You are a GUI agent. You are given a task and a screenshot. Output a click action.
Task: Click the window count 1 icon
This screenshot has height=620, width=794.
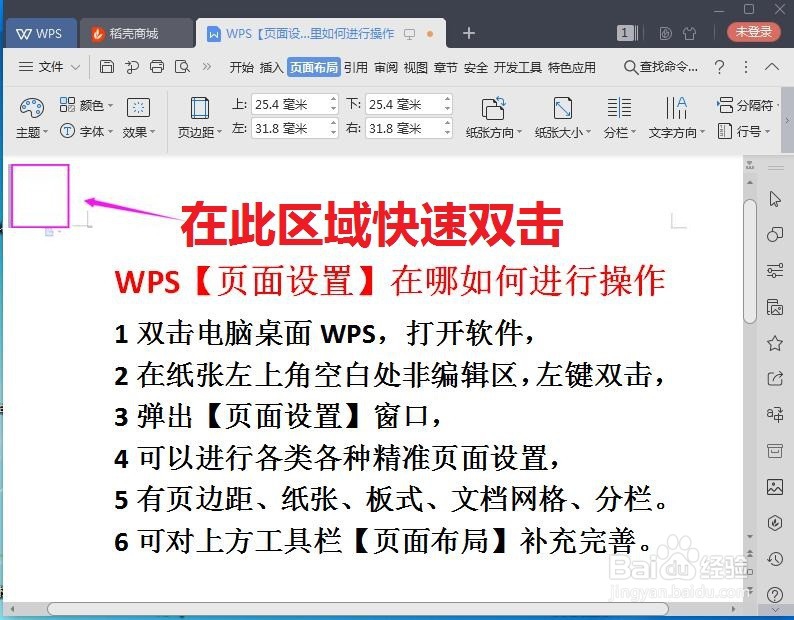pyautogui.click(x=625, y=33)
